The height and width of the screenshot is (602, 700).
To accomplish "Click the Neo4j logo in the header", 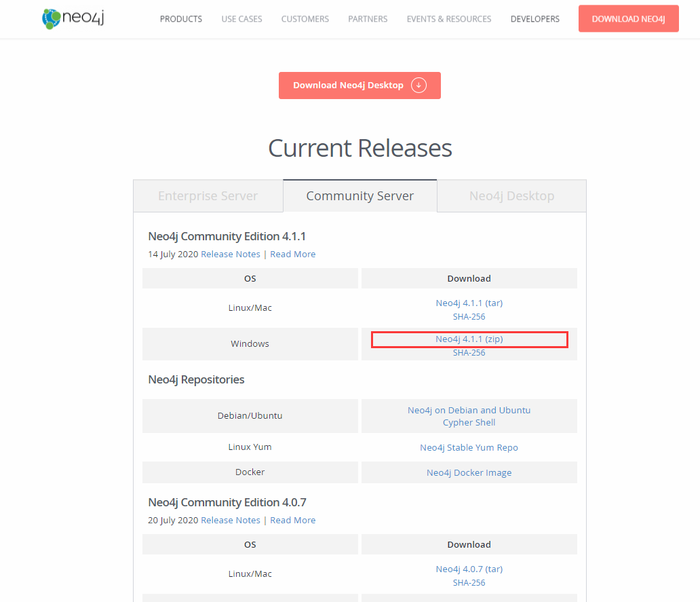I will [x=73, y=18].
